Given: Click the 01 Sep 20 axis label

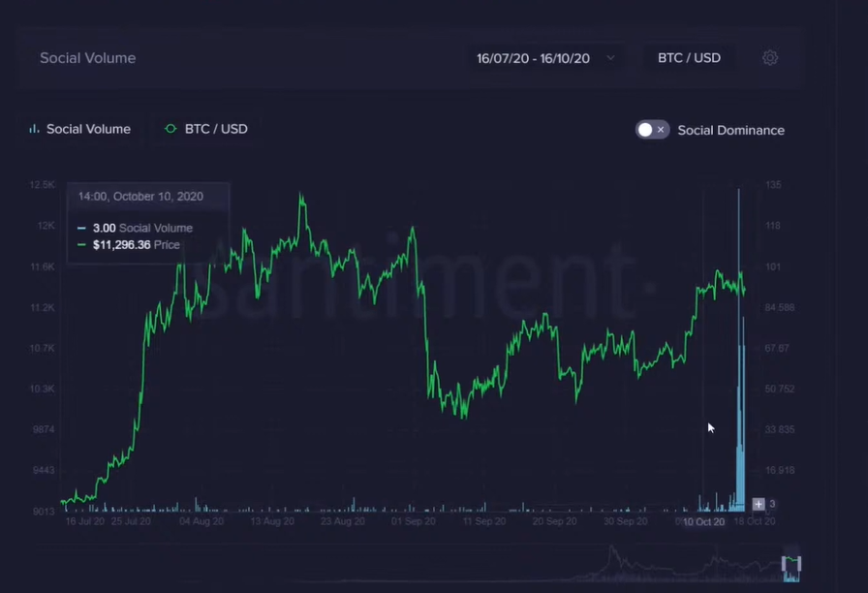Looking at the screenshot, I should point(412,521).
